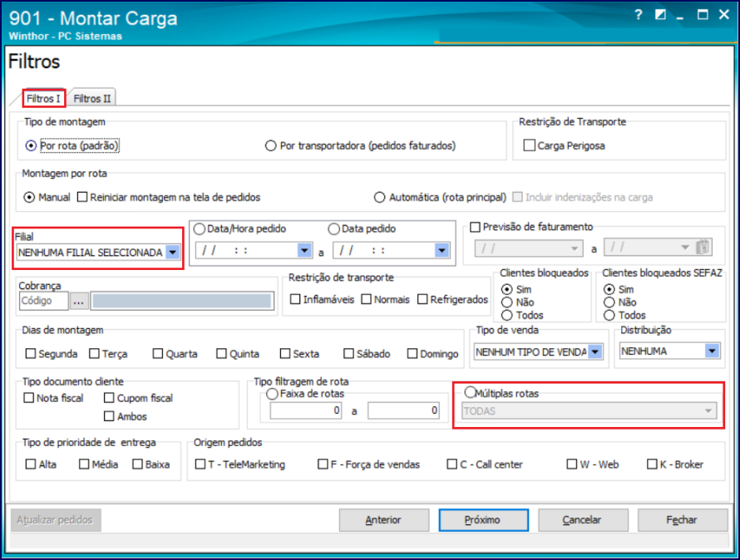
Task: Select Data/Hora pedido radio
Action: [200, 228]
